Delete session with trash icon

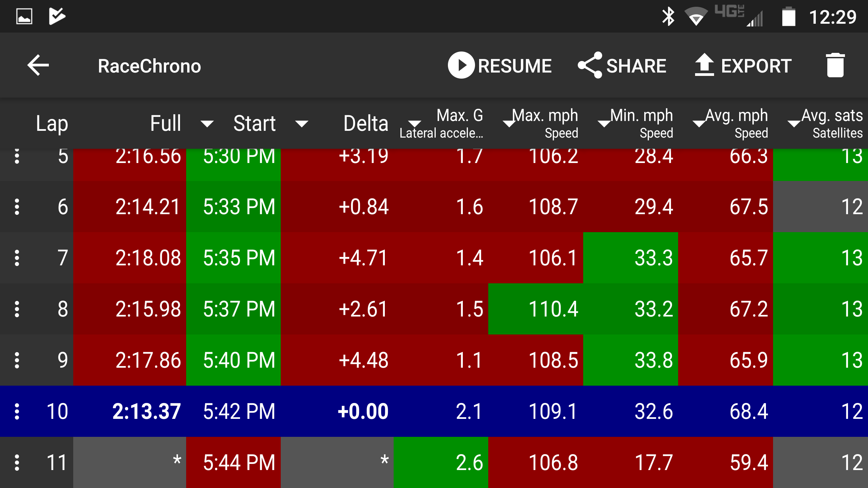(x=835, y=65)
